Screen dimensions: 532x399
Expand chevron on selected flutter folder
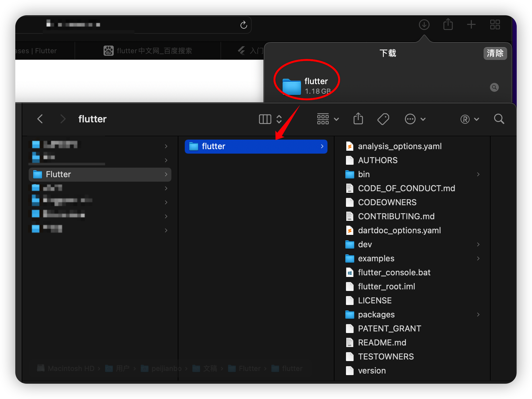point(322,146)
